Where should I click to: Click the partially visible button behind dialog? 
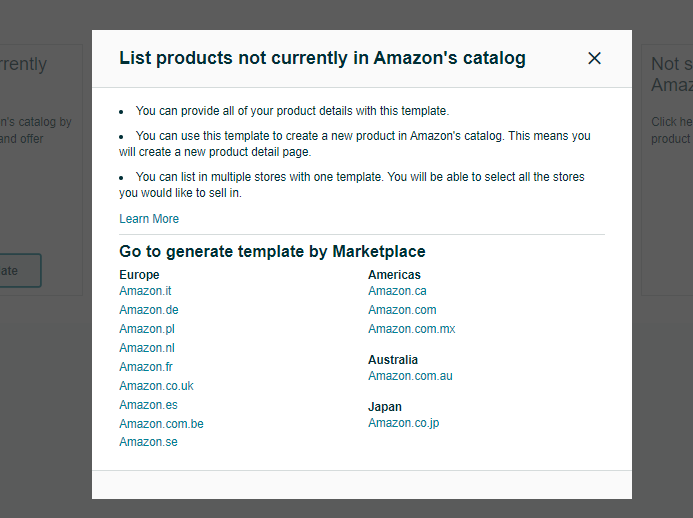(x=20, y=270)
